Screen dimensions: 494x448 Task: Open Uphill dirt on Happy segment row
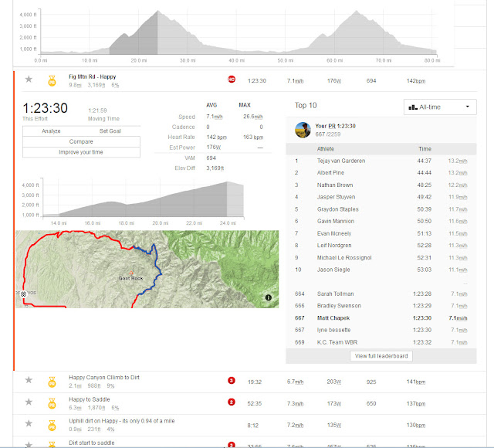122,421
